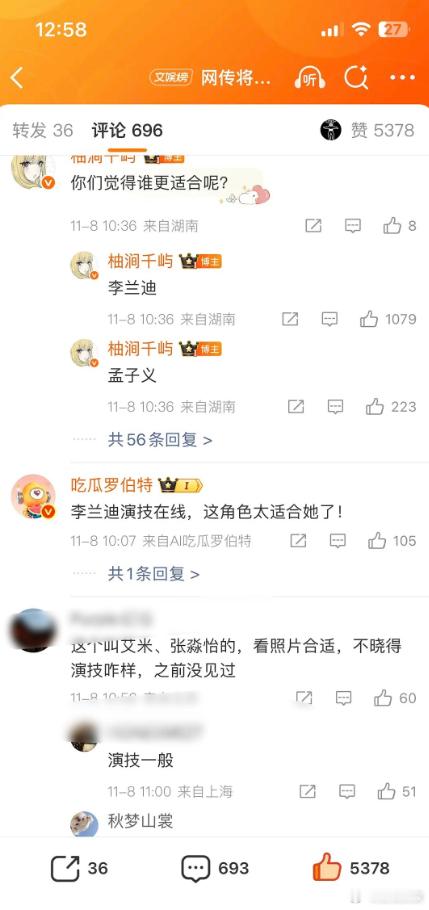The width and height of the screenshot is (429, 910).
Task: Like the 孟子义 reply with 223 likes
Action: [x=391, y=407]
